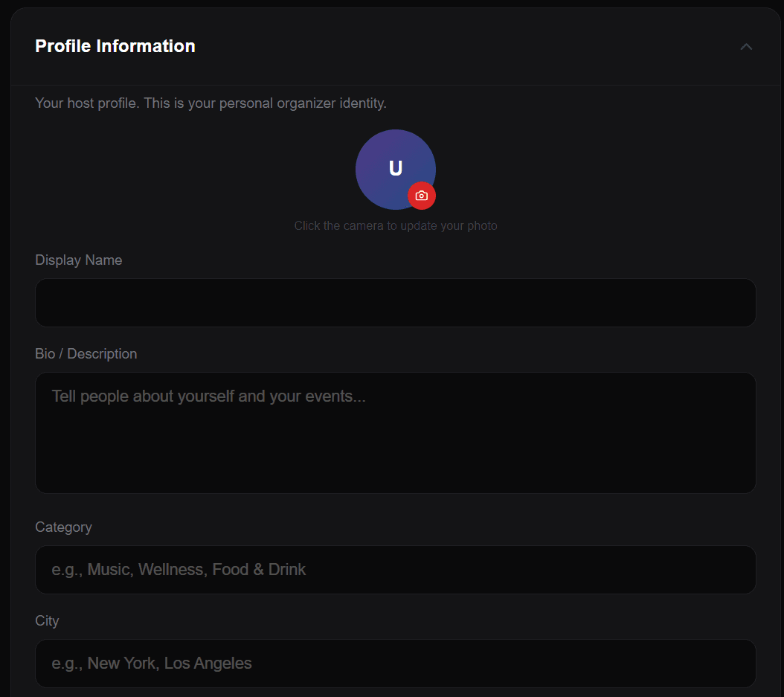Click the "Tell people about yourself" placeholder text
The image size is (784, 697).
click(x=207, y=396)
